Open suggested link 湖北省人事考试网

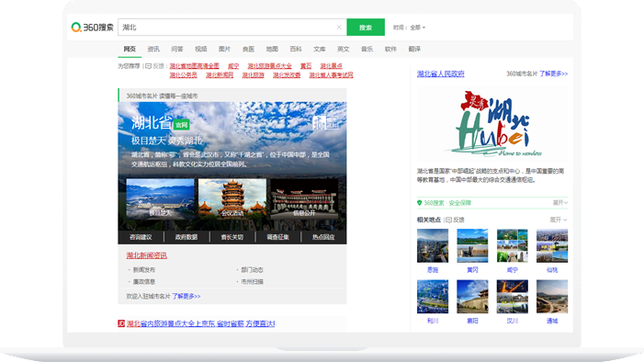(x=331, y=74)
